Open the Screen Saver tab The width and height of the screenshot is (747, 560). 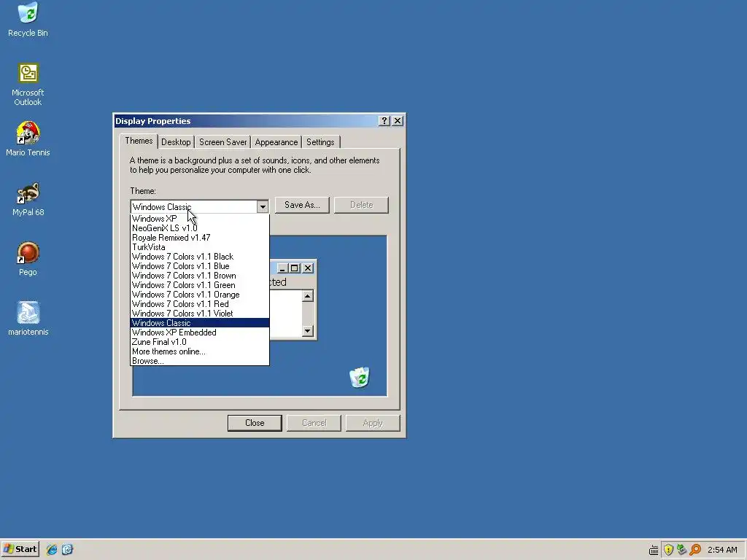(x=223, y=142)
